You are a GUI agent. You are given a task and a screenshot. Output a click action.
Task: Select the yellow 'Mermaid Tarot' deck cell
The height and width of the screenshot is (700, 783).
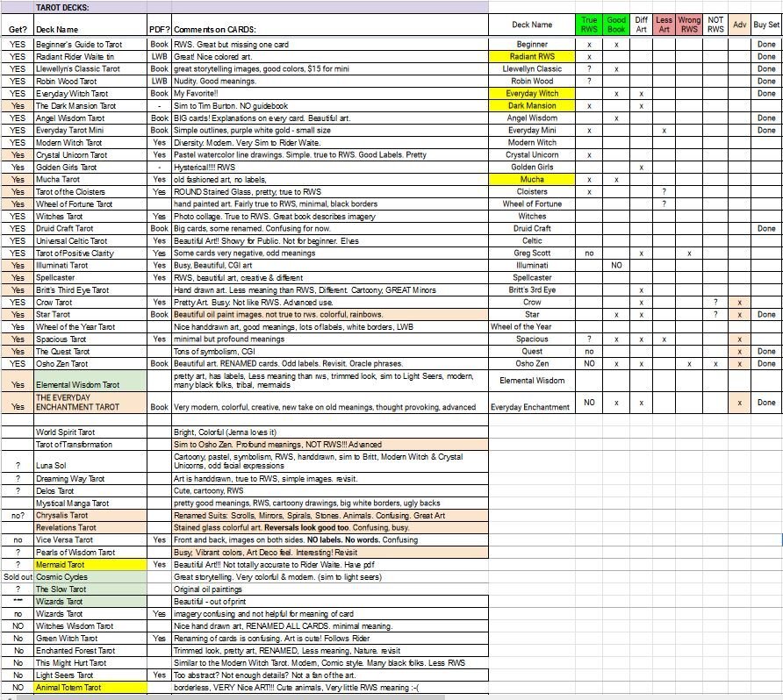(60, 565)
